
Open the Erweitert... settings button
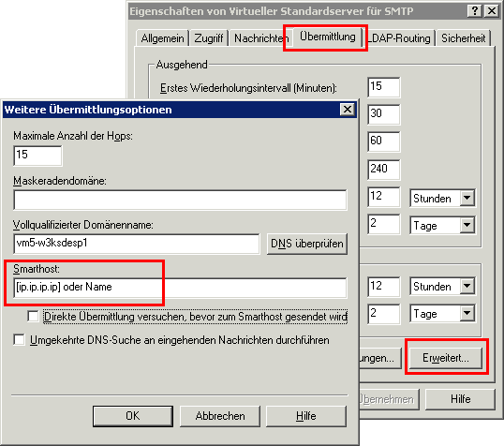(446, 358)
